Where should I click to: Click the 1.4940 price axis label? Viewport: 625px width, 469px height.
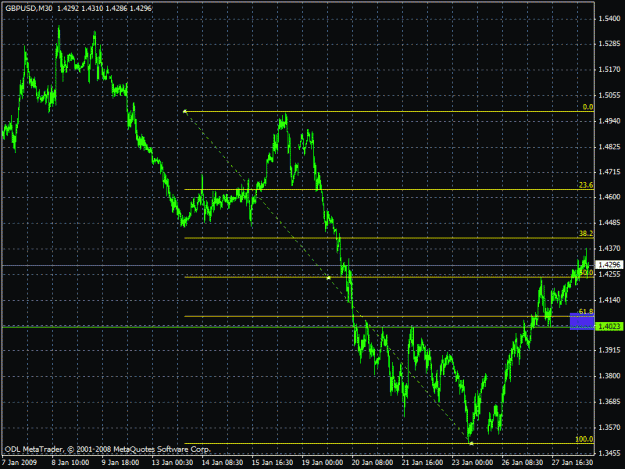[609, 121]
